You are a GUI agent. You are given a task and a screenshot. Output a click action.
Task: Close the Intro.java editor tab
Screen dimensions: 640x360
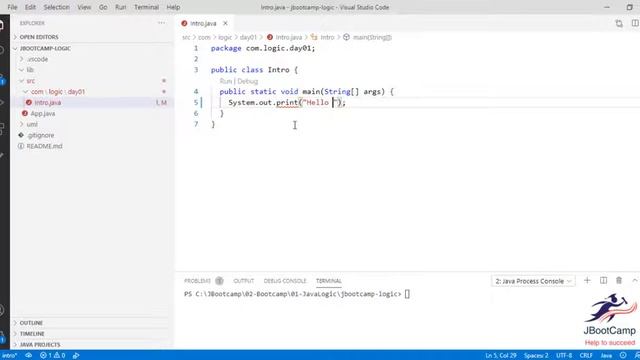click(225, 23)
